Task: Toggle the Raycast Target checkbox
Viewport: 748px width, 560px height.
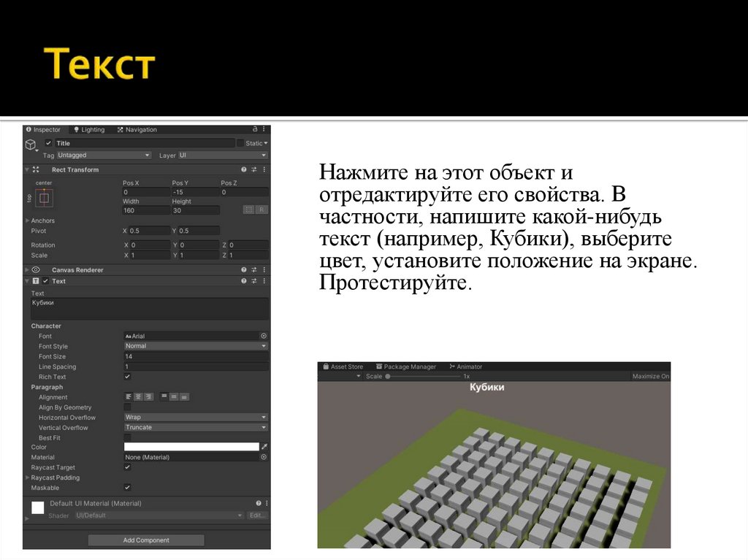Action: pyautogui.click(x=127, y=467)
